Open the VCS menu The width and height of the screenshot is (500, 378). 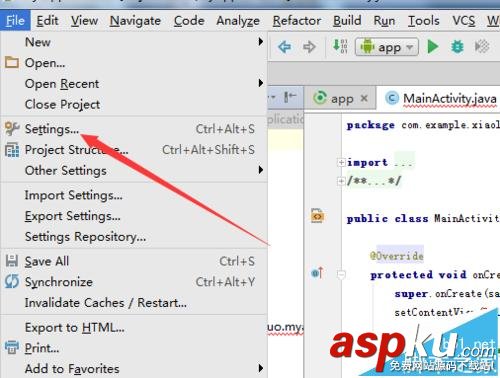(464, 21)
